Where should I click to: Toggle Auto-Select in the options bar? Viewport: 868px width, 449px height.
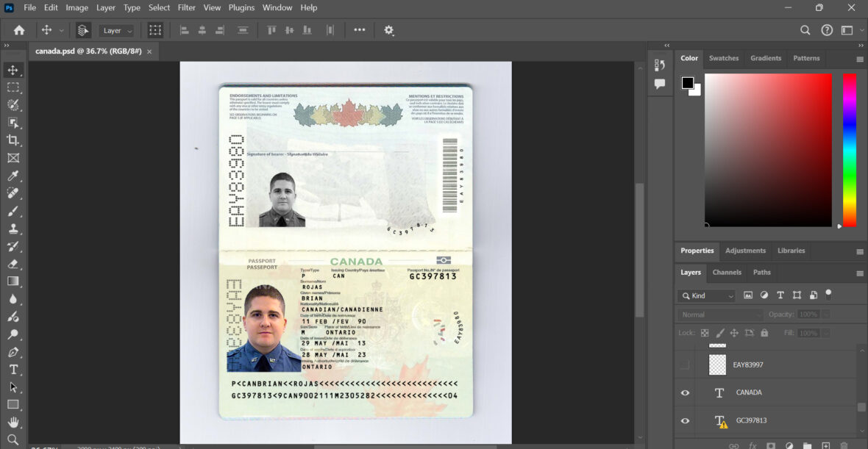click(x=83, y=30)
